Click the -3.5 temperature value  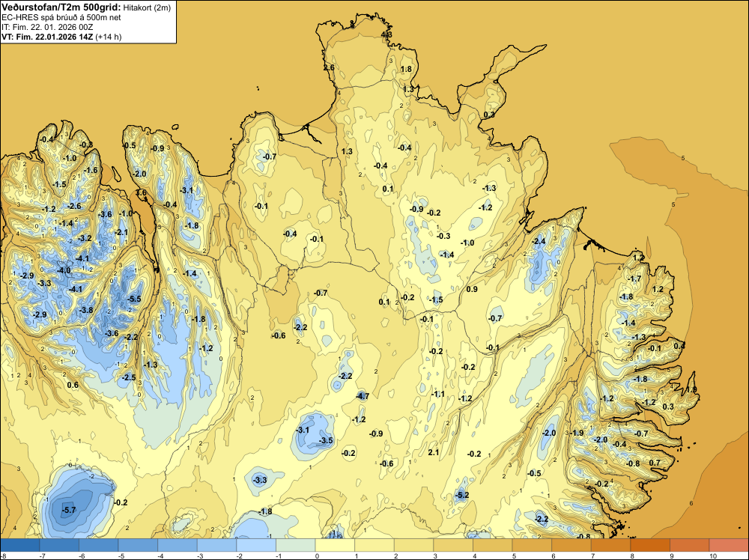tap(326, 440)
